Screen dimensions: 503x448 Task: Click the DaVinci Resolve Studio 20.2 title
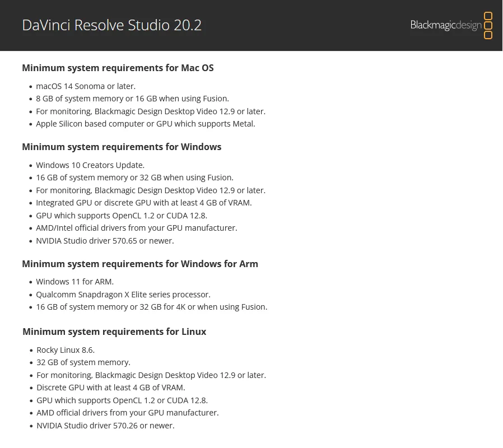111,25
